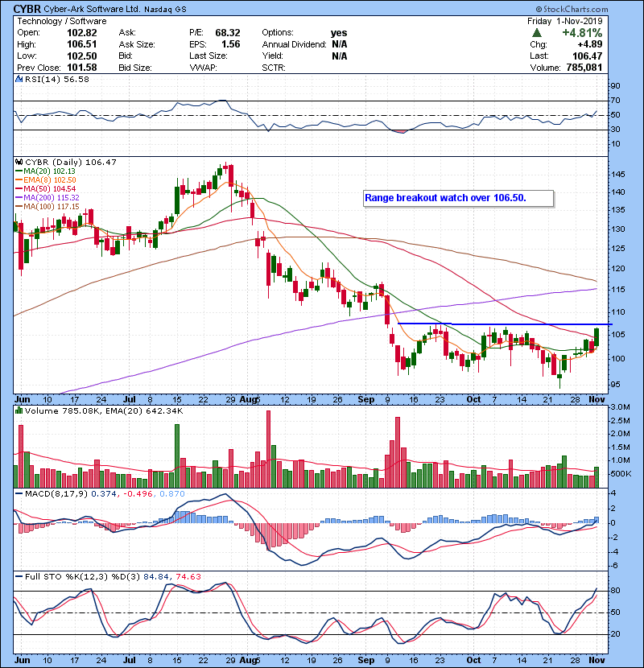Select the MA(100) 117.15 legend entry

tap(47, 207)
